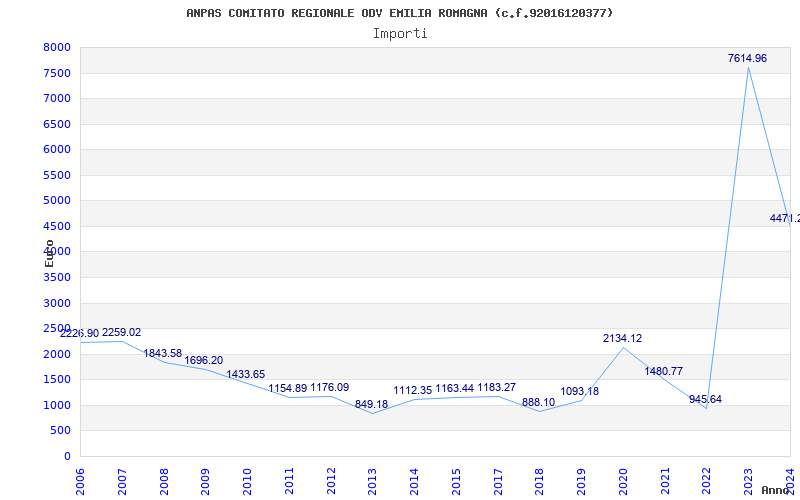The width and height of the screenshot is (800, 500).
Task: Click the y-axis value 5000
Action: click(x=57, y=201)
